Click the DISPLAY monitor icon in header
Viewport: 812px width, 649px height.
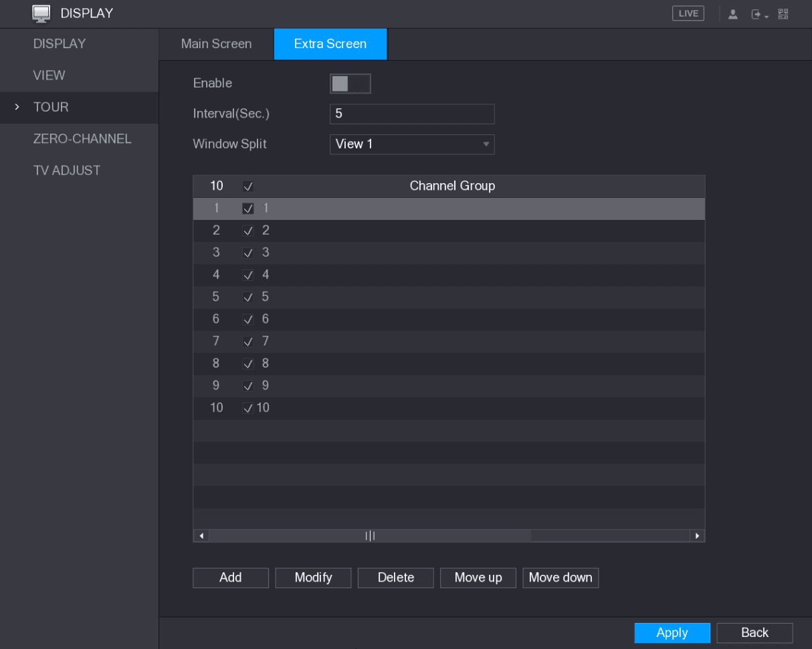41,13
